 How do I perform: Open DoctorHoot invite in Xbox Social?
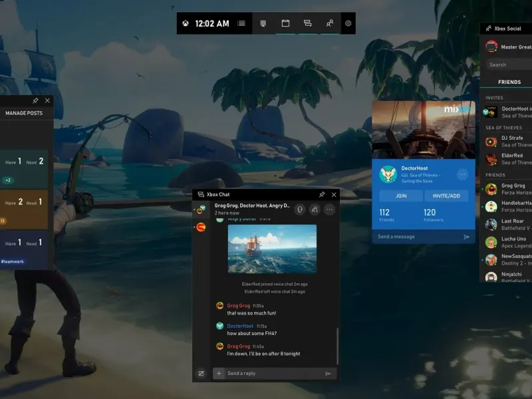[x=507, y=112]
